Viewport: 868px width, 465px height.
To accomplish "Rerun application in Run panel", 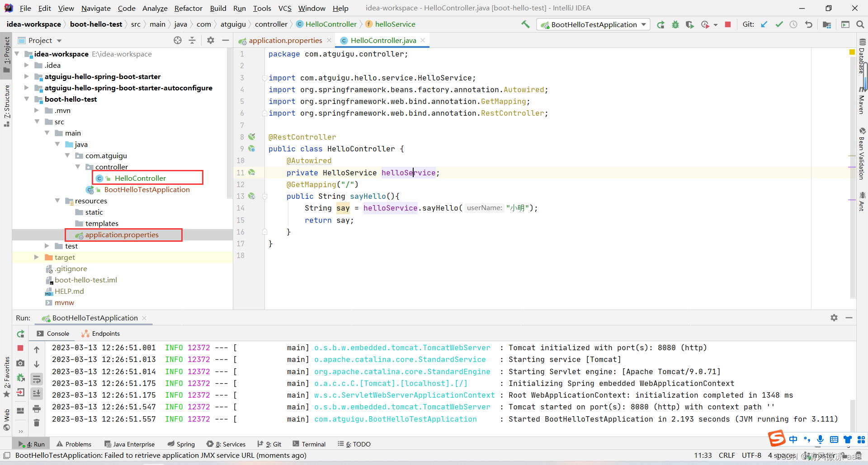I will (20, 334).
